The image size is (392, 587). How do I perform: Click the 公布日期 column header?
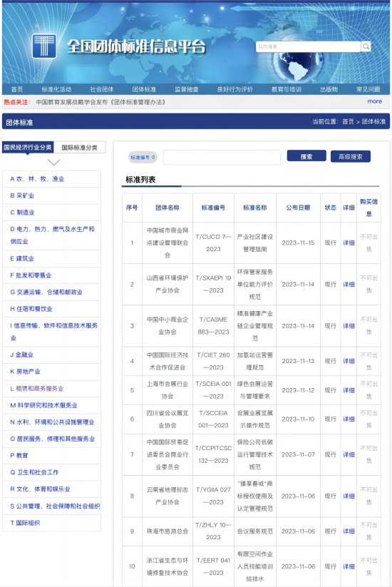tap(298, 208)
